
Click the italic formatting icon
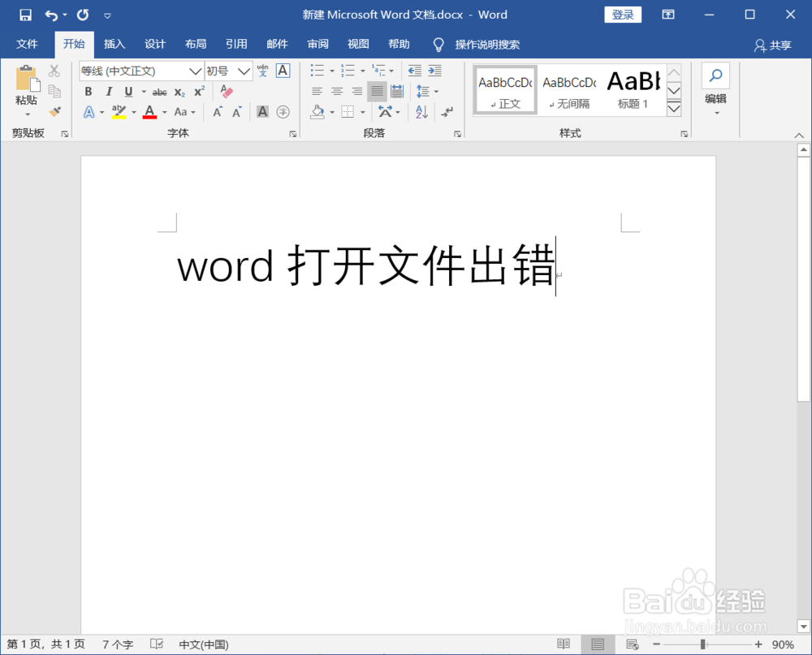[x=108, y=92]
